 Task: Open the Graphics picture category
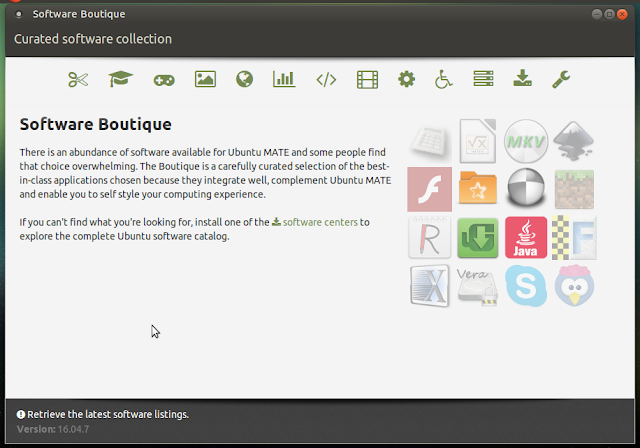205,79
